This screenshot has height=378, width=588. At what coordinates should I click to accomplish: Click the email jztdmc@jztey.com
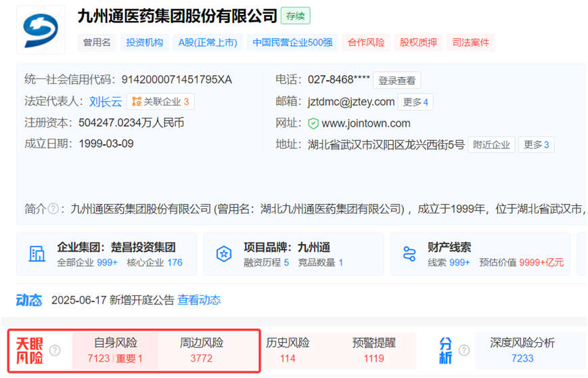(x=351, y=102)
